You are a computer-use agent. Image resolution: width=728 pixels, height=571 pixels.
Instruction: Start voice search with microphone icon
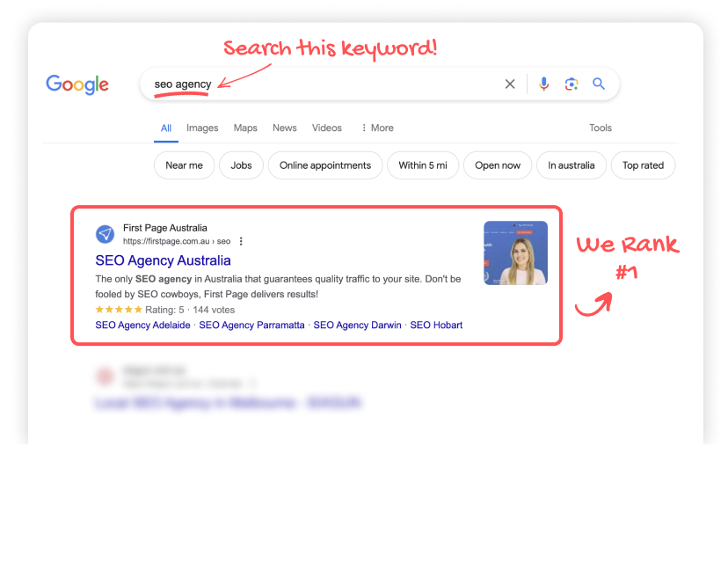point(543,84)
